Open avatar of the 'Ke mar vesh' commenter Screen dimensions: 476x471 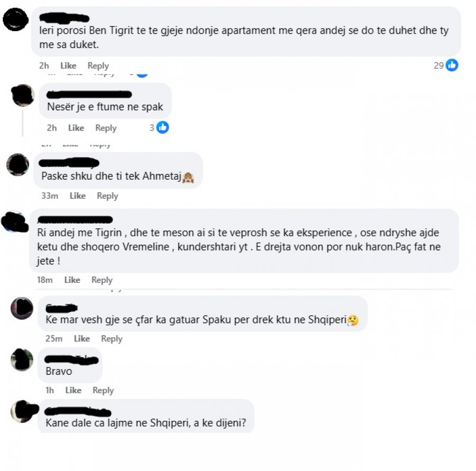(22, 308)
